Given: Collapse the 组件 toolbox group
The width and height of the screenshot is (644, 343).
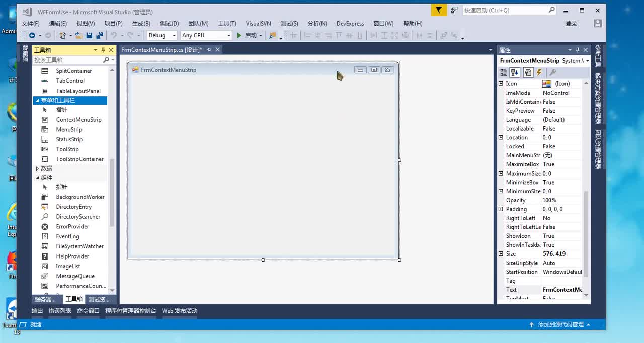Looking at the screenshot, I should point(37,178).
